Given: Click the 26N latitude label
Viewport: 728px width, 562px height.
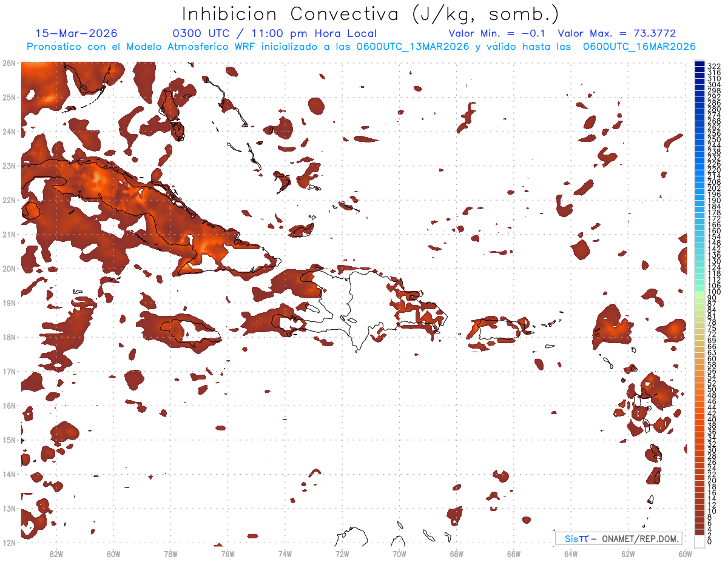Looking at the screenshot, I should [8, 62].
